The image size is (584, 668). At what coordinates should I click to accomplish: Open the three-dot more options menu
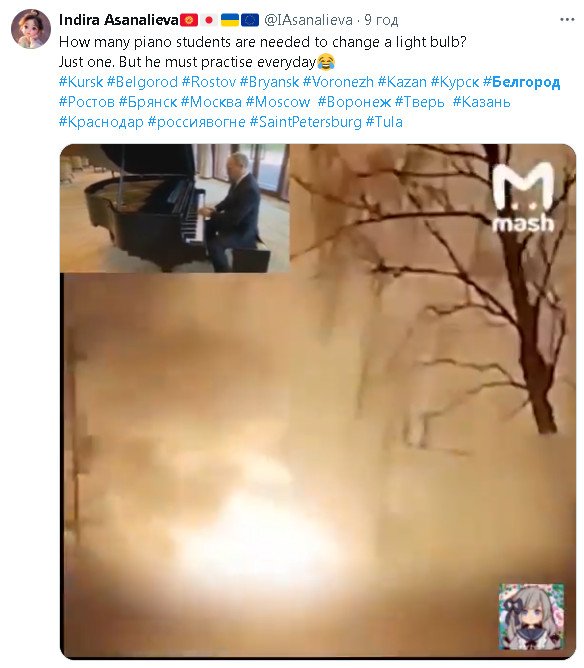567,20
